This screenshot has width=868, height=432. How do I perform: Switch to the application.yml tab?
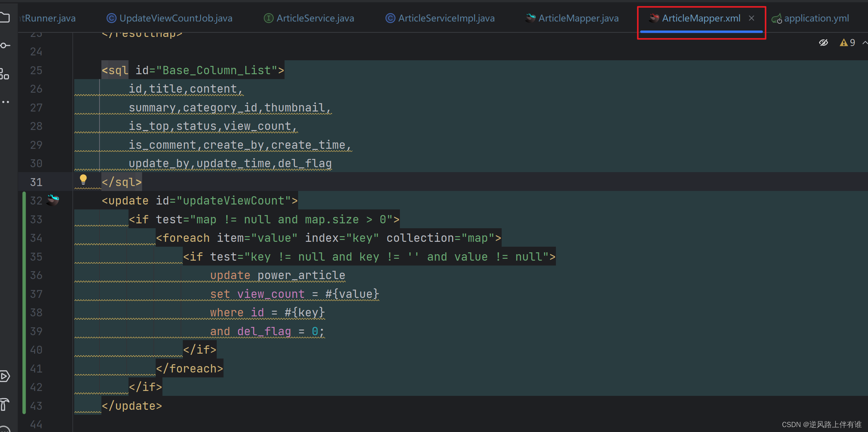(x=816, y=18)
